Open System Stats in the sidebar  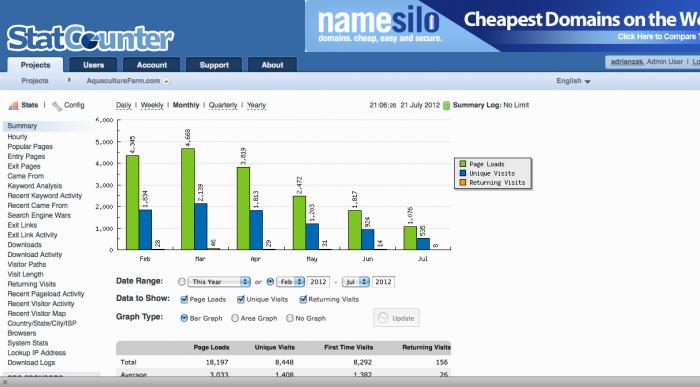(x=28, y=343)
